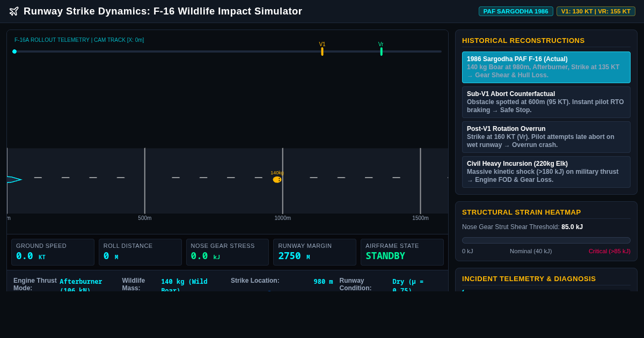This screenshot has height=338, width=644.
Task: Click the V1: 130 KT | VR: 155 KT badge
Action: (x=596, y=11)
